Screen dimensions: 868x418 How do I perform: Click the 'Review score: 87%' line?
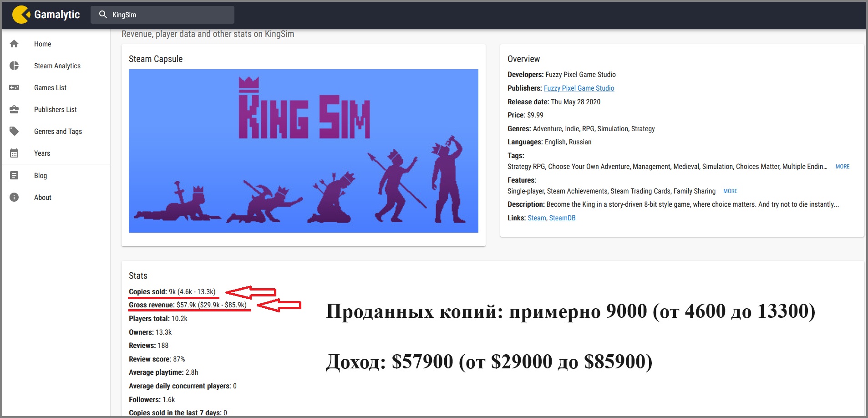pos(157,359)
